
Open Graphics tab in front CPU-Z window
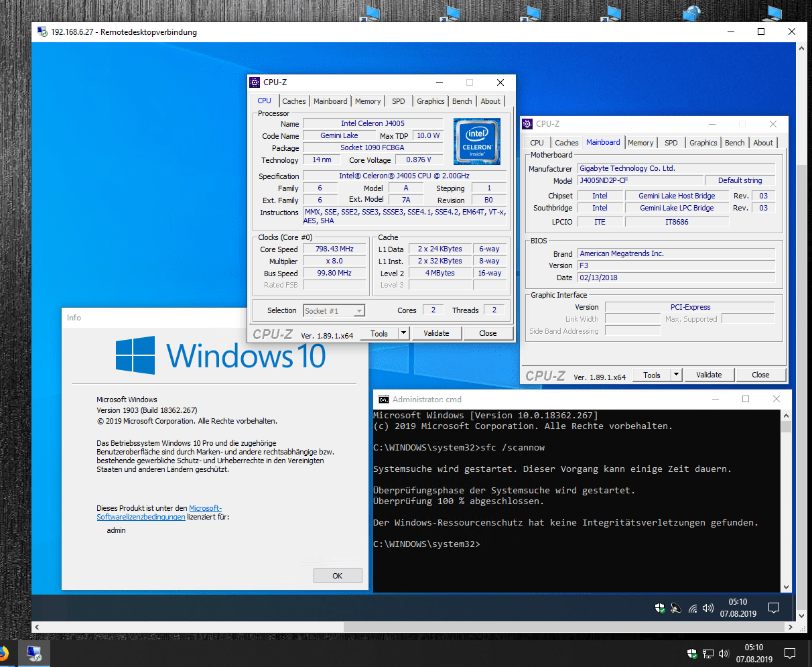pos(431,101)
